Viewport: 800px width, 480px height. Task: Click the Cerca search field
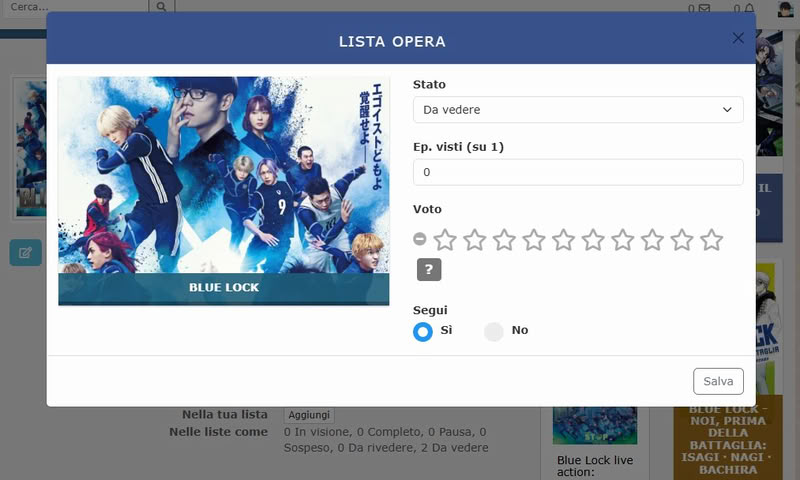click(77, 7)
